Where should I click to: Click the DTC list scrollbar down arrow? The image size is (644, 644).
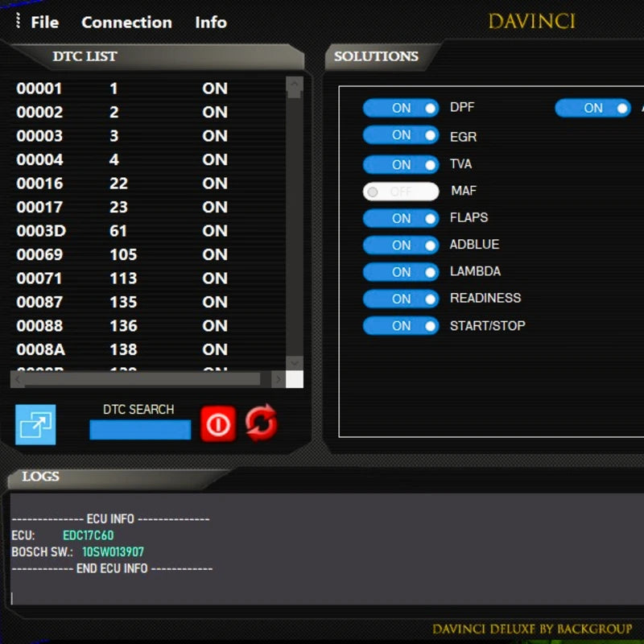point(295,363)
